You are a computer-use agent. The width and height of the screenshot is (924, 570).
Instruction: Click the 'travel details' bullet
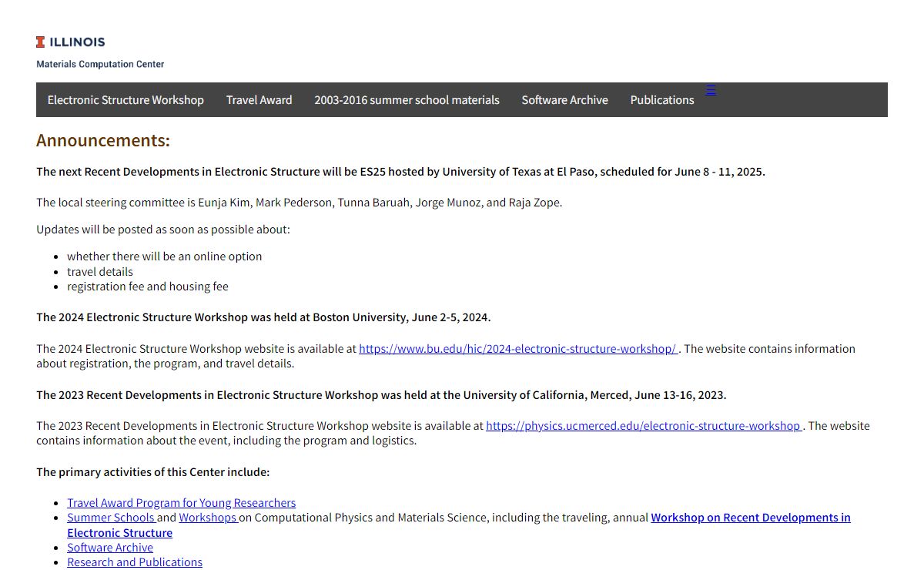[x=100, y=272]
